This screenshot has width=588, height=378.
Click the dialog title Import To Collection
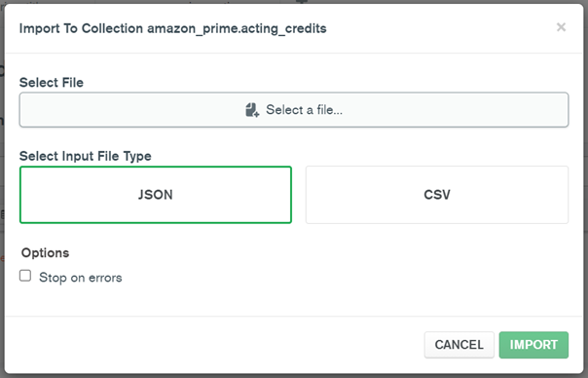click(81, 28)
